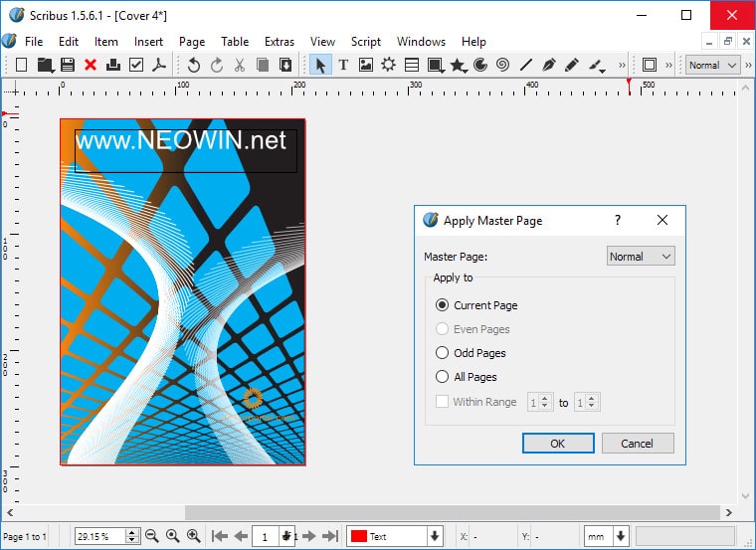This screenshot has height=550, width=756.
Task: Go to the first page with the arrow
Action: coord(220,536)
